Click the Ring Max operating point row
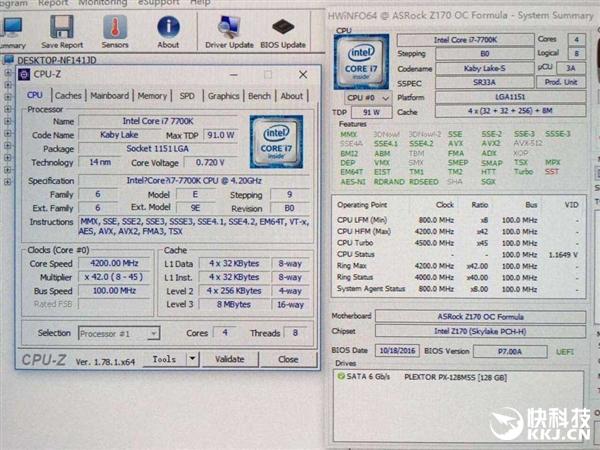600x450 pixels. coord(458,266)
